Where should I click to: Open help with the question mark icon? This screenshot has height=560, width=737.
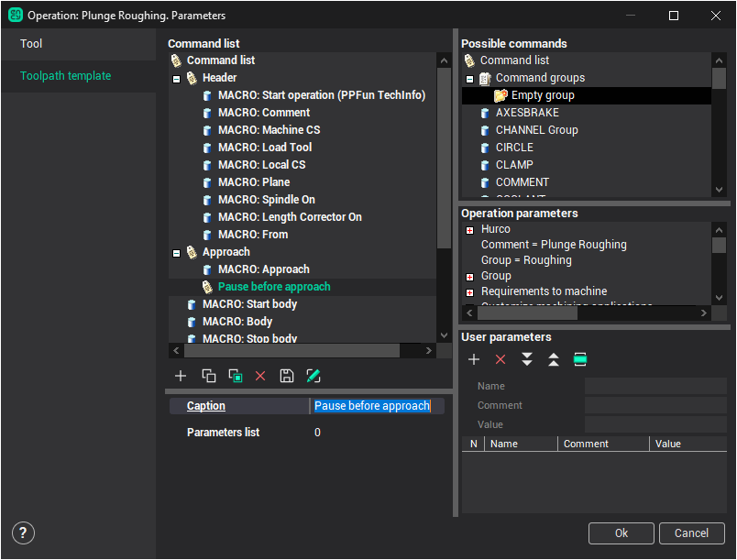23,533
